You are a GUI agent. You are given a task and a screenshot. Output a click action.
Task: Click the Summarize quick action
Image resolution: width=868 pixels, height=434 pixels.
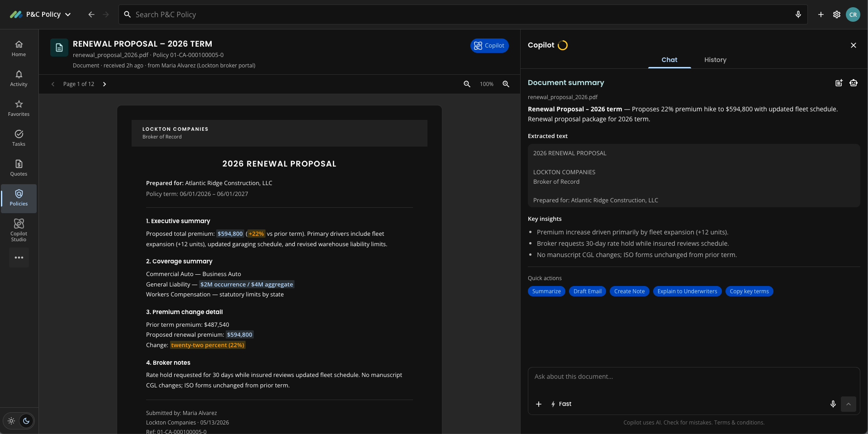coord(546,291)
